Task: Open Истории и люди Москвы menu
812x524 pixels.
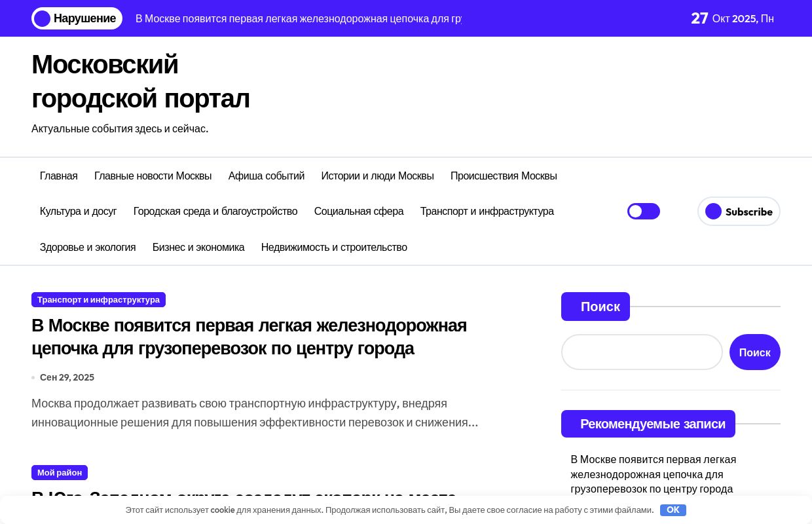Action: [377, 176]
